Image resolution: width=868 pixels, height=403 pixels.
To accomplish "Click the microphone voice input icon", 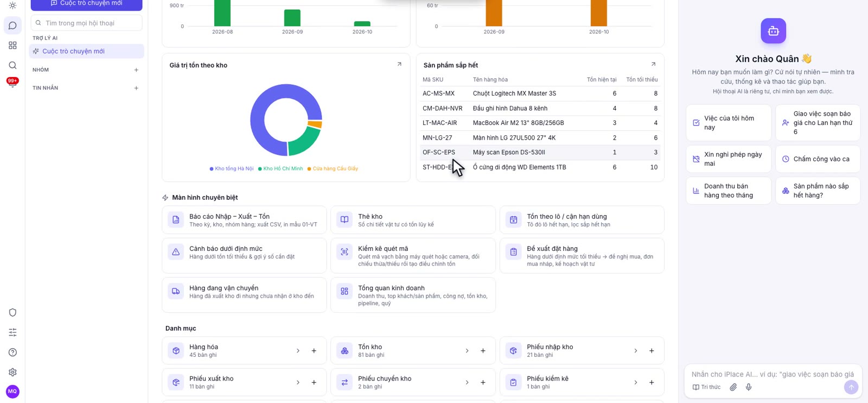I will coord(749,387).
